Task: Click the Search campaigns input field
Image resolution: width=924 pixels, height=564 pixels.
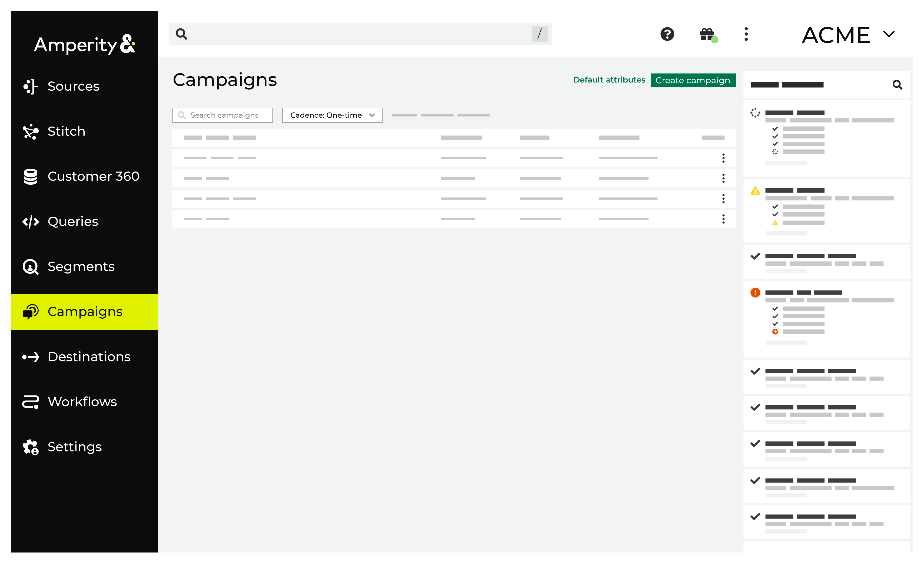Action: (223, 115)
